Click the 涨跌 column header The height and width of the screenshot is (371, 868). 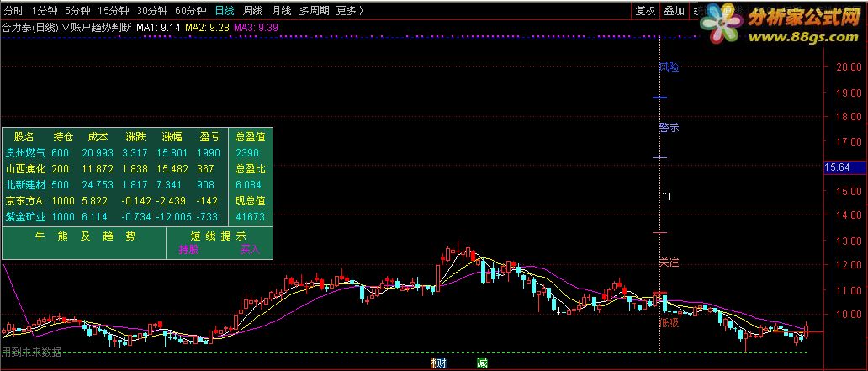135,137
